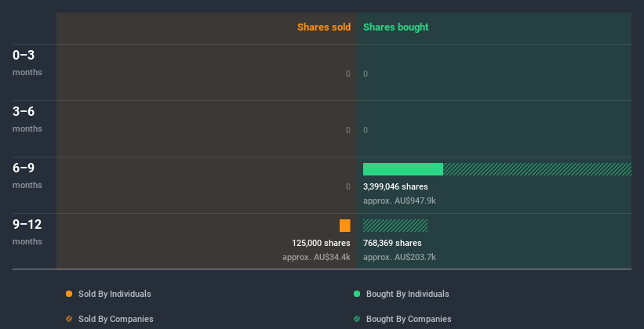The image size is (644, 329).
Task: Click the orange Sold By Individuals legend dot
Action: point(69,294)
